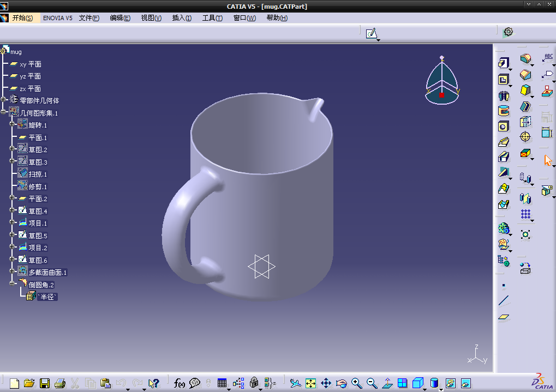Screen dimensions: 556x392
Task: Open the 文件(F) File menu
Action: coord(89,18)
